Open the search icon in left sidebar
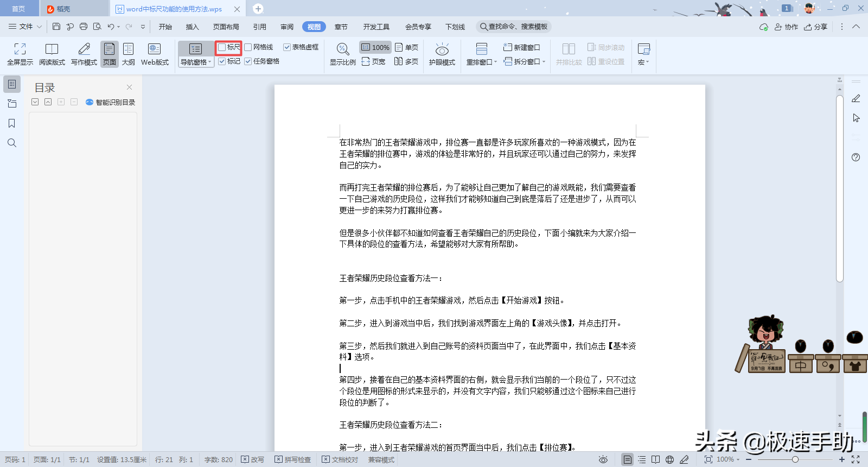The width and height of the screenshot is (868, 467). [x=12, y=143]
